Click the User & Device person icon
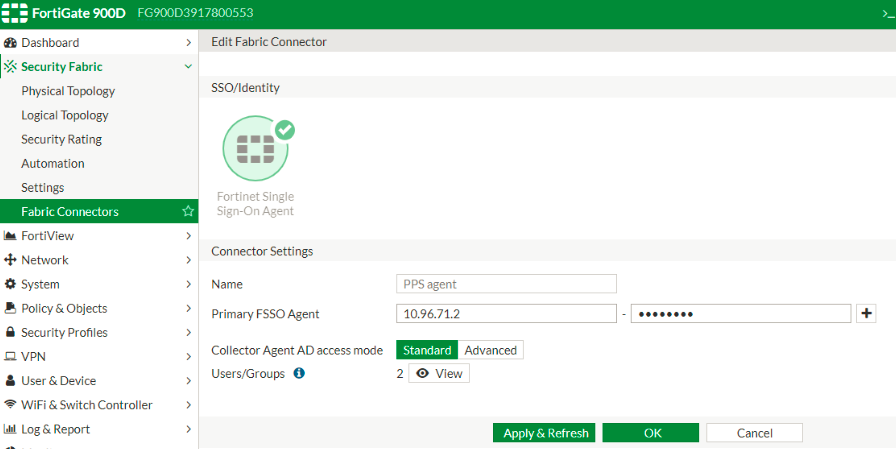 pyautogui.click(x=10, y=380)
